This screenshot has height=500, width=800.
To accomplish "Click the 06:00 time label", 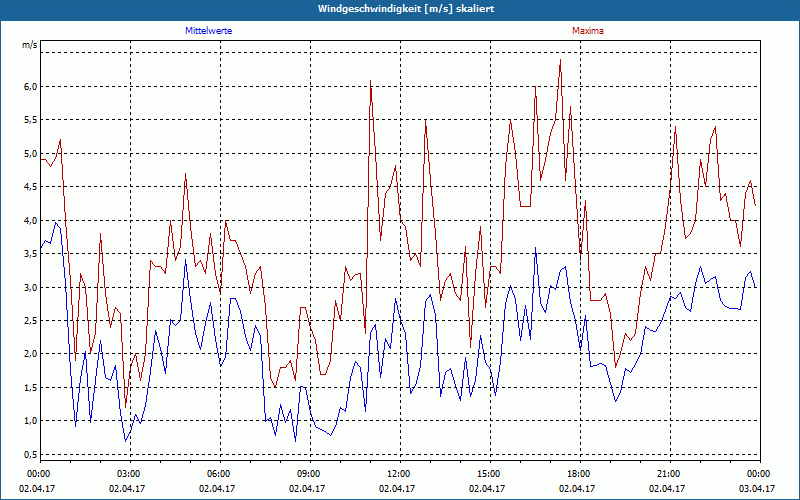I will (217, 474).
